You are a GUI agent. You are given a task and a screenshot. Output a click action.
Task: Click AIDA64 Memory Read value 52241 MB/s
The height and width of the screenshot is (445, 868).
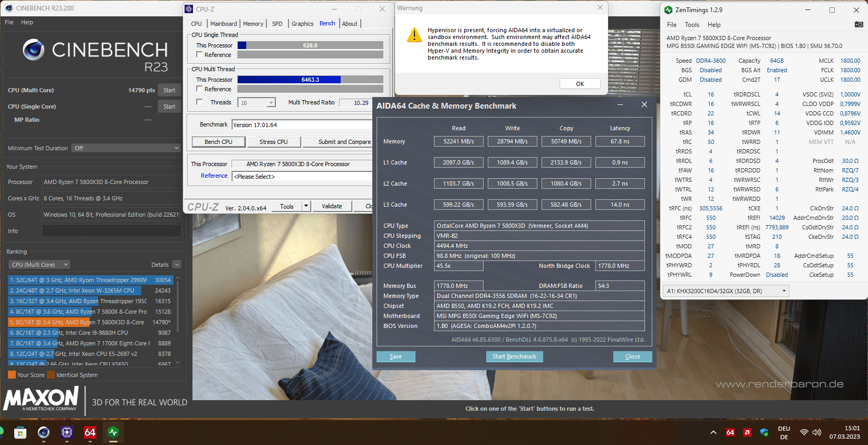[458, 141]
